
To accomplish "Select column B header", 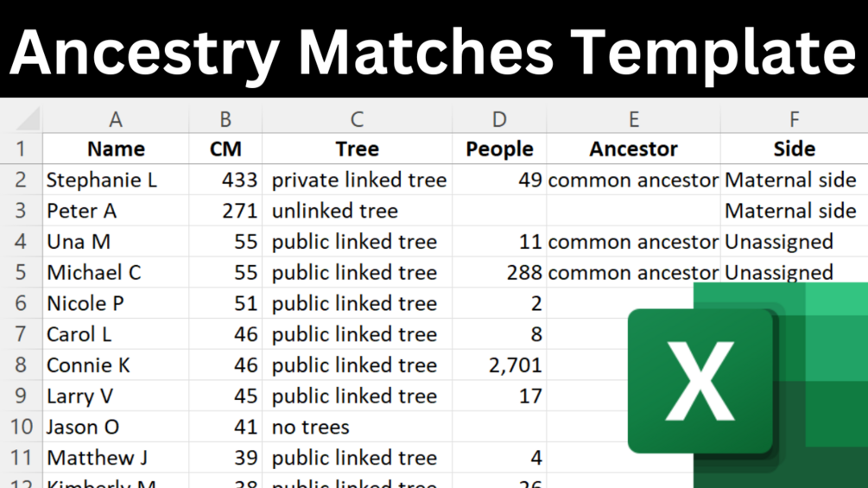I will click(x=225, y=119).
